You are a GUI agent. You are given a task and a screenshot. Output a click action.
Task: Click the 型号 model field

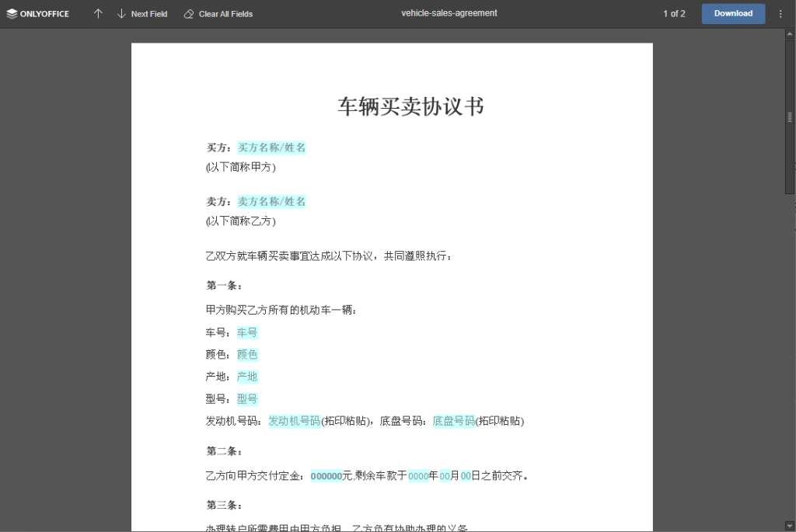pos(246,398)
